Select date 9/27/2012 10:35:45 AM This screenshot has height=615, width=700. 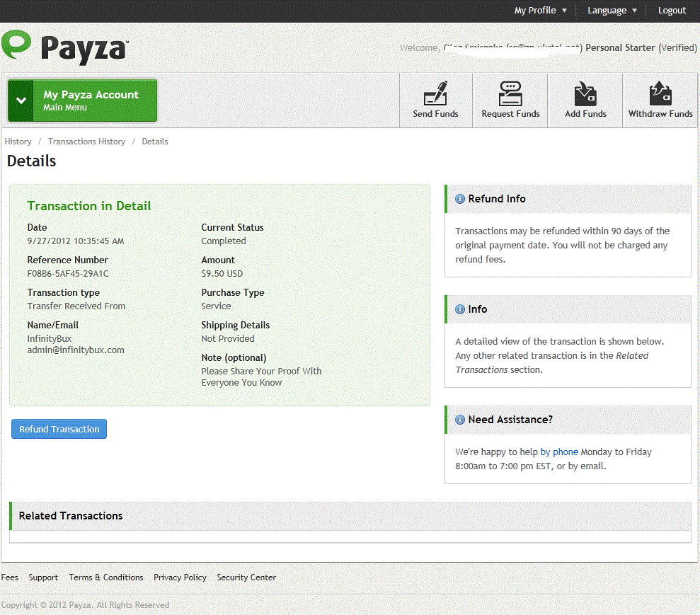click(x=76, y=241)
